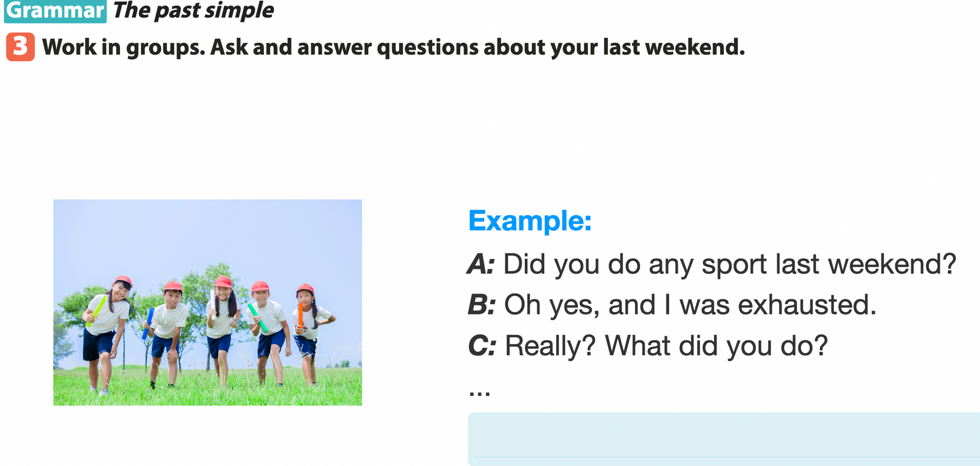The width and height of the screenshot is (980, 466).
Task: Select the sentence "Did you do any sport"
Action: [x=729, y=264]
